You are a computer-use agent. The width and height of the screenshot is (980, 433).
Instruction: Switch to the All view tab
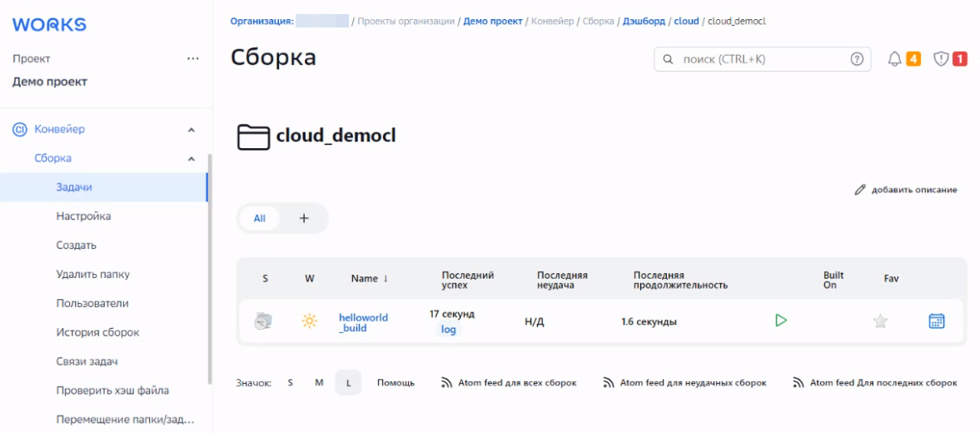[x=260, y=218]
